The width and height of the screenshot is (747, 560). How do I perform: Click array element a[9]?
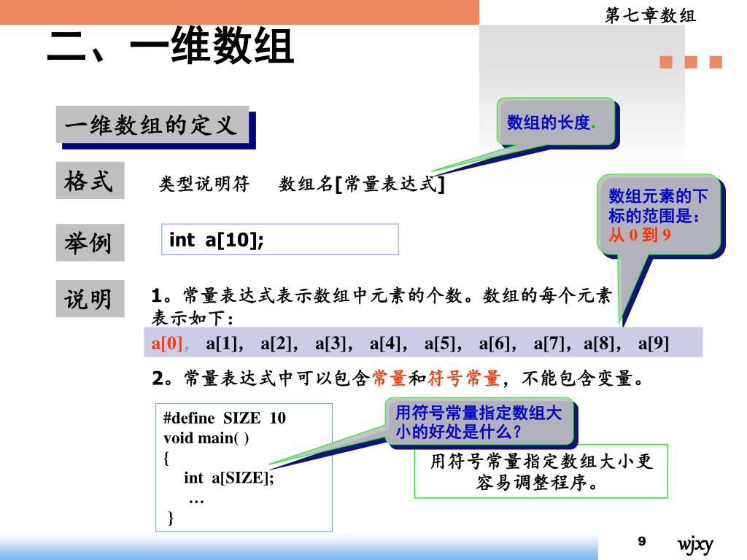[654, 343]
